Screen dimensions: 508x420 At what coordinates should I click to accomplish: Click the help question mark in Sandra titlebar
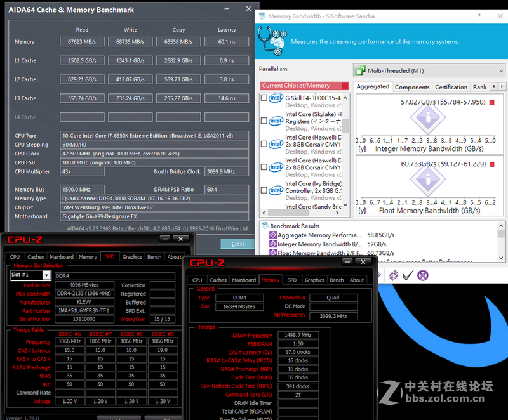click(479, 16)
